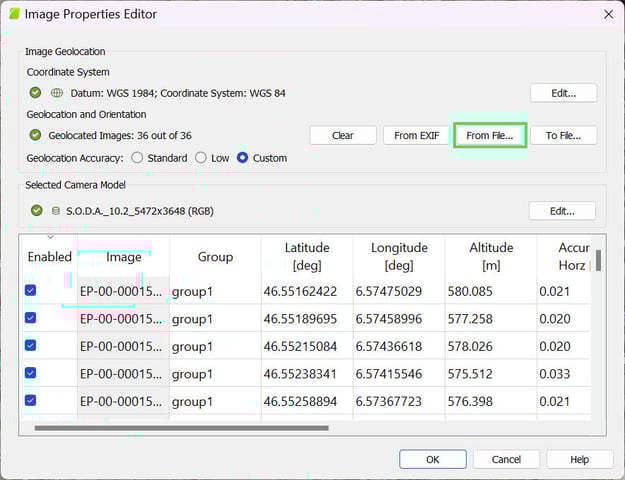
Task: Click the Latitude [deg] column header
Action: 307,257
